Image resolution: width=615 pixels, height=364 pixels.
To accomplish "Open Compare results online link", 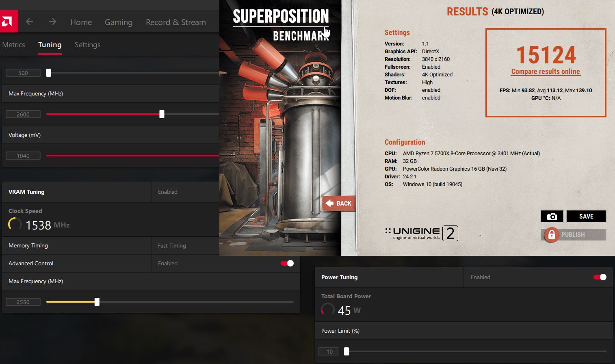I will pyautogui.click(x=546, y=71).
